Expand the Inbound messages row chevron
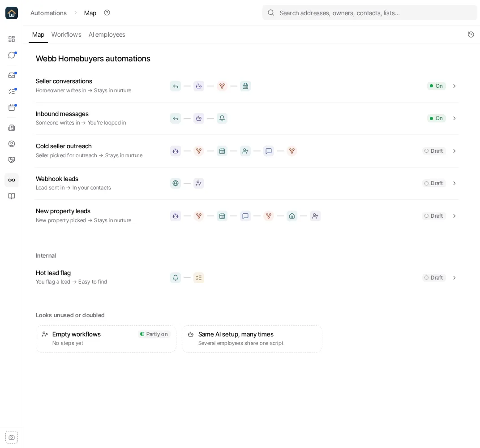Viewport: 480px width, 448px height. [x=454, y=118]
